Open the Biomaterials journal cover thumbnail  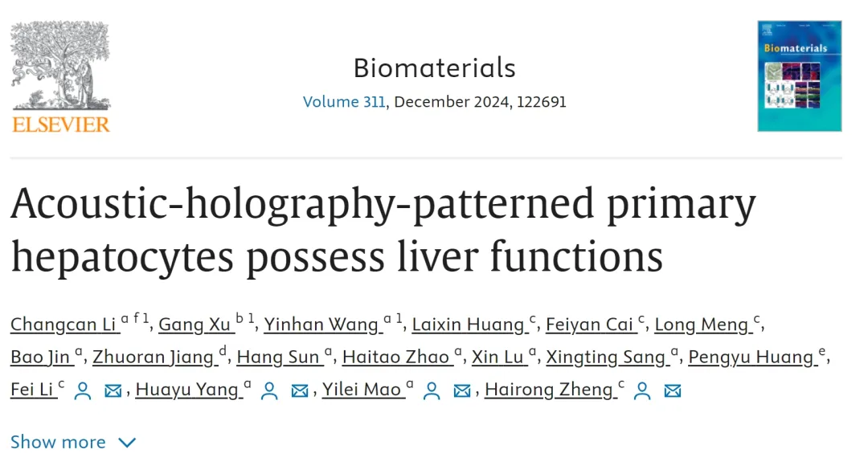[x=799, y=76]
